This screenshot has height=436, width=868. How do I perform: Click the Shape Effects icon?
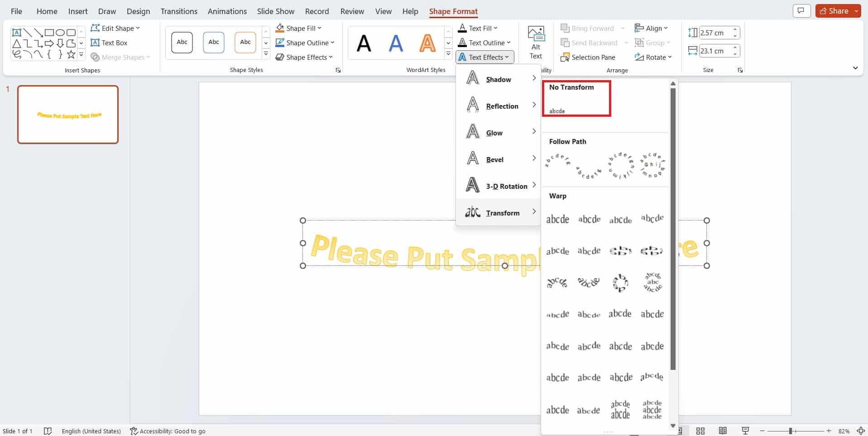[x=279, y=57]
